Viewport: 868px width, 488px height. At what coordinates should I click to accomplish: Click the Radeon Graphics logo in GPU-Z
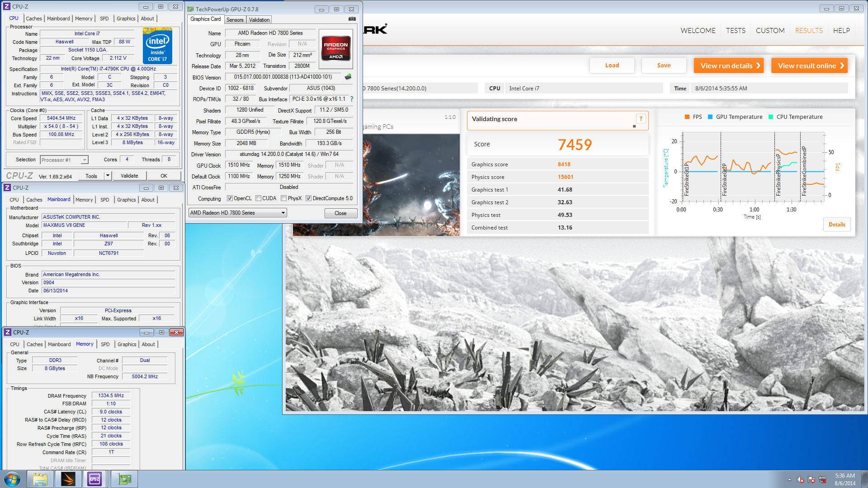click(x=336, y=49)
